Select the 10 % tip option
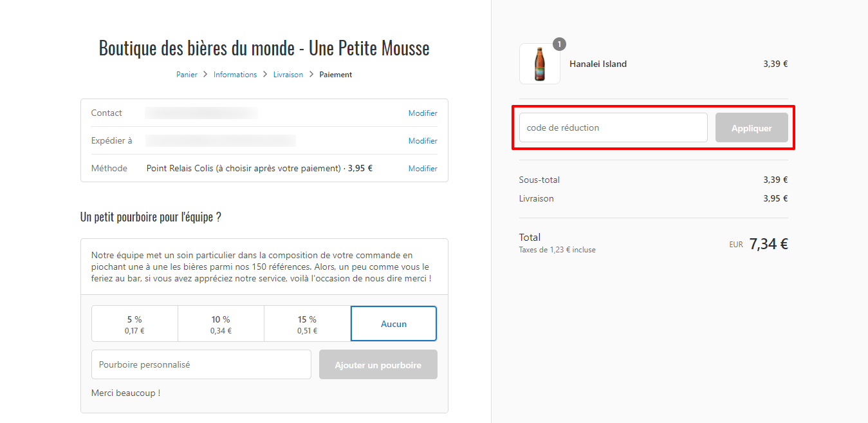Viewport: 868px width, 423px height. pyautogui.click(x=221, y=324)
